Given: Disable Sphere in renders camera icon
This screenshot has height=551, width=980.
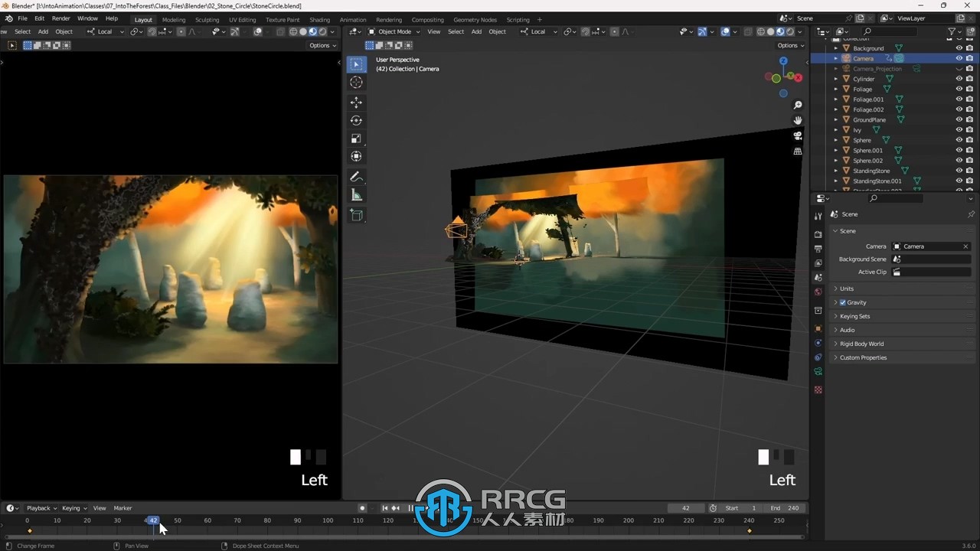Looking at the screenshot, I should [969, 140].
